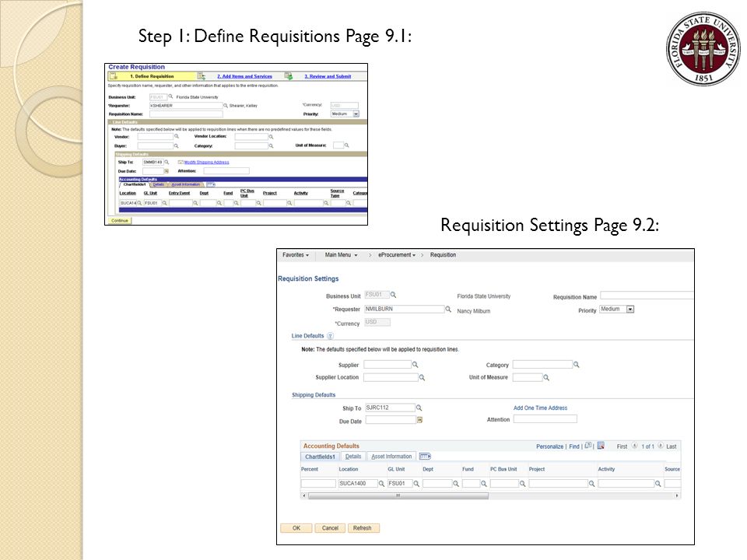Open Ship To lookup in Create Requisition page
The width and height of the screenshot is (747, 560).
167,162
